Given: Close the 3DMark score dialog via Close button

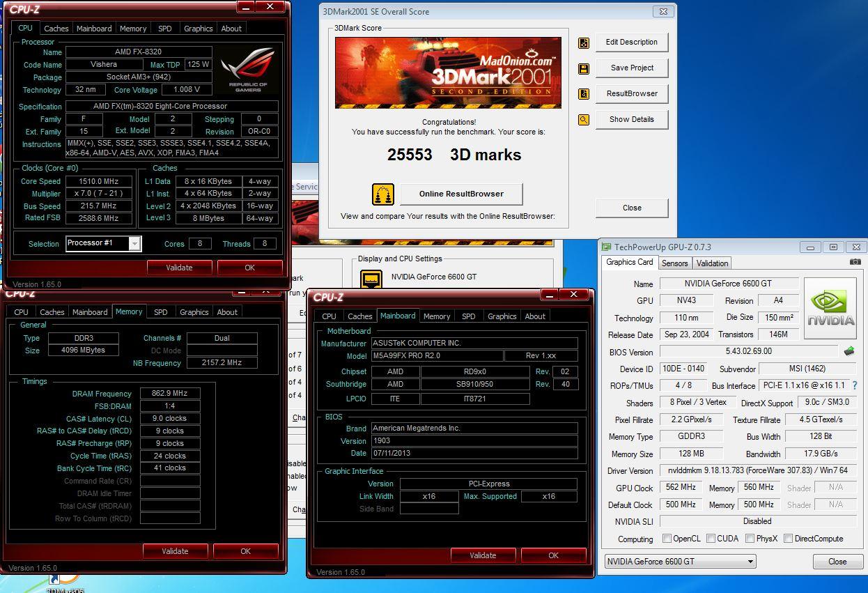Looking at the screenshot, I should (x=632, y=208).
